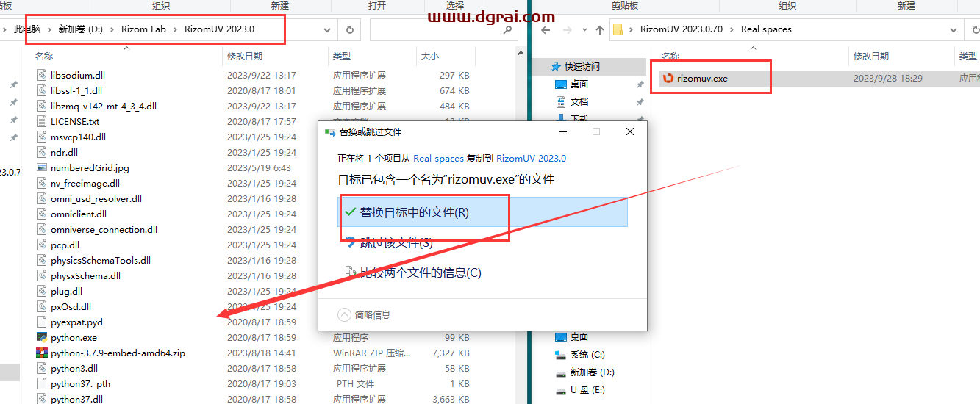The width and height of the screenshot is (980, 404).
Task: Open address dropdown in right Explorer window
Action: coord(954,30)
